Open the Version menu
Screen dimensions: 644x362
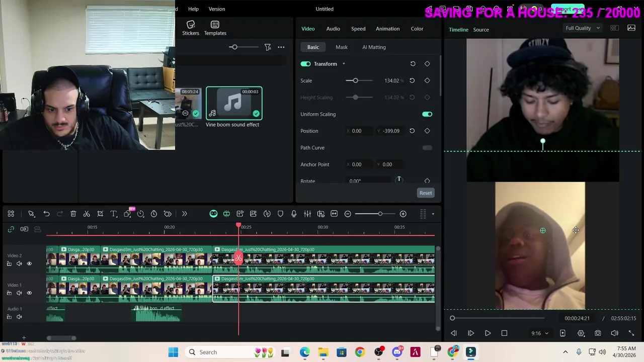coord(217,9)
